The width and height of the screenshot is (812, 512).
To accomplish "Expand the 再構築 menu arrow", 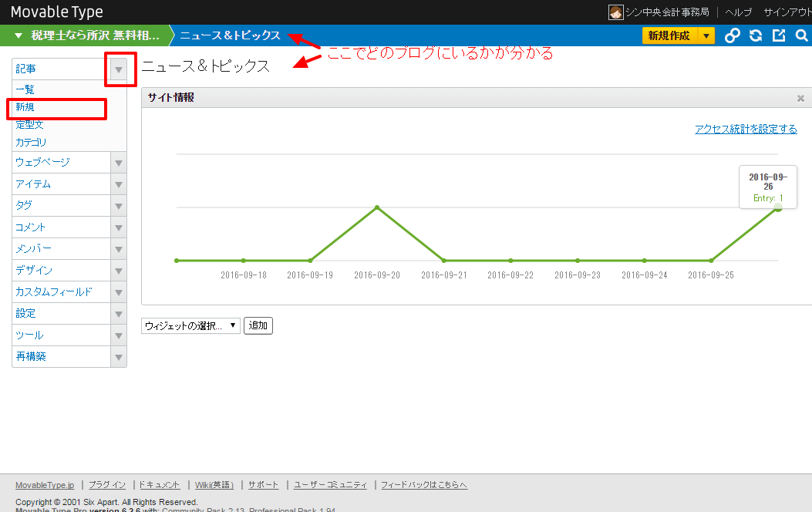I will coord(119,357).
